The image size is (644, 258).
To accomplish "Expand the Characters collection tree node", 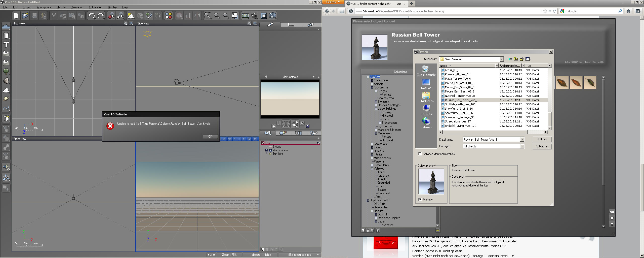I will pyautogui.click(x=372, y=144).
